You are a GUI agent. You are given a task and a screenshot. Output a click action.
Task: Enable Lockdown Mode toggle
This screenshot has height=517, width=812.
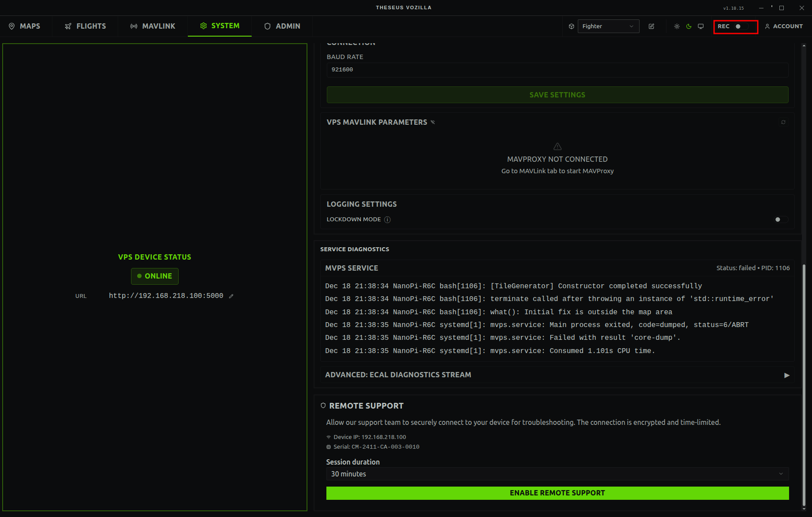click(780, 219)
